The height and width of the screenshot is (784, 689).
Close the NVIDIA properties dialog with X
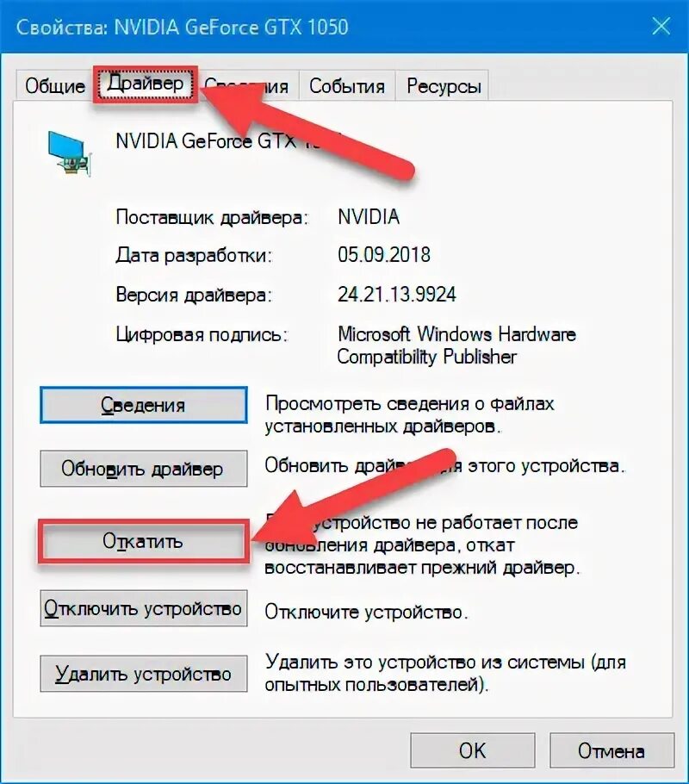pos(661,26)
